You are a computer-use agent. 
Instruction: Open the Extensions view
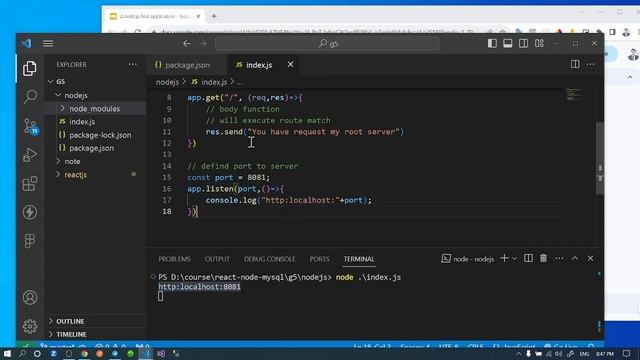[30, 184]
